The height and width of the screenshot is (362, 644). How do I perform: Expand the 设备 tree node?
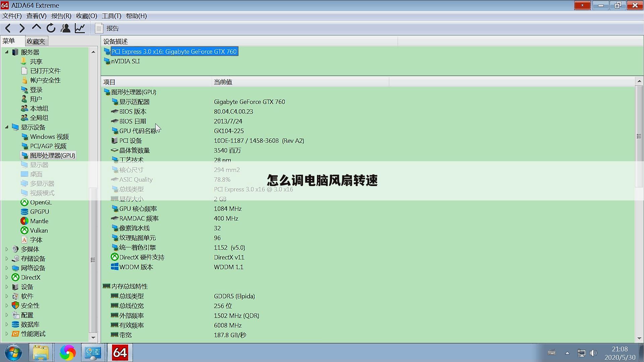pos(6,287)
